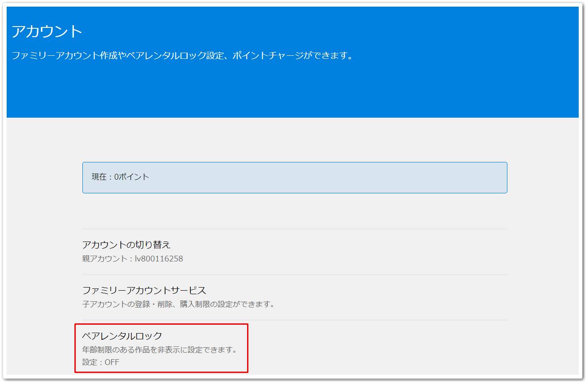Click the divider area above アカウントの切り替え
Viewport: 588px width, 384px height.
click(294, 228)
